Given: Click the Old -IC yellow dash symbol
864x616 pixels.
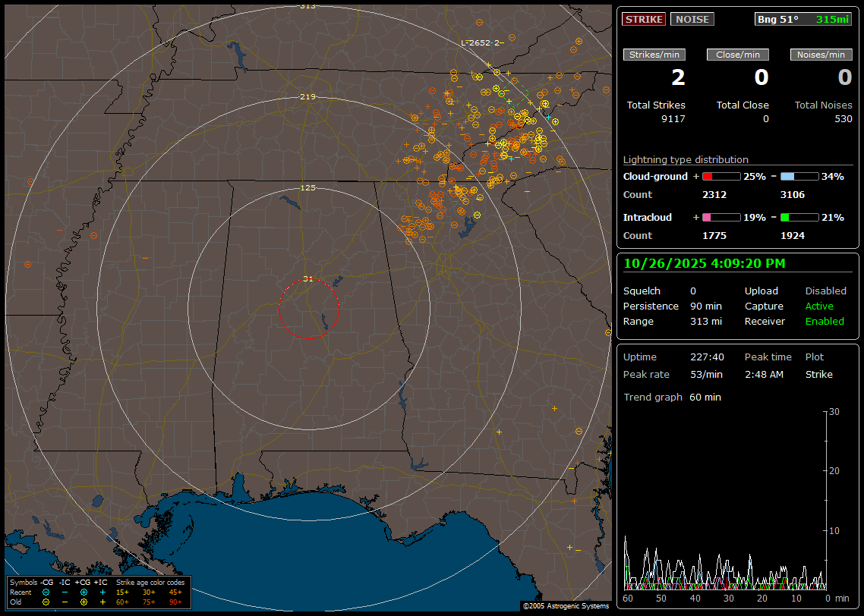Looking at the screenshot, I should tap(65, 602).
